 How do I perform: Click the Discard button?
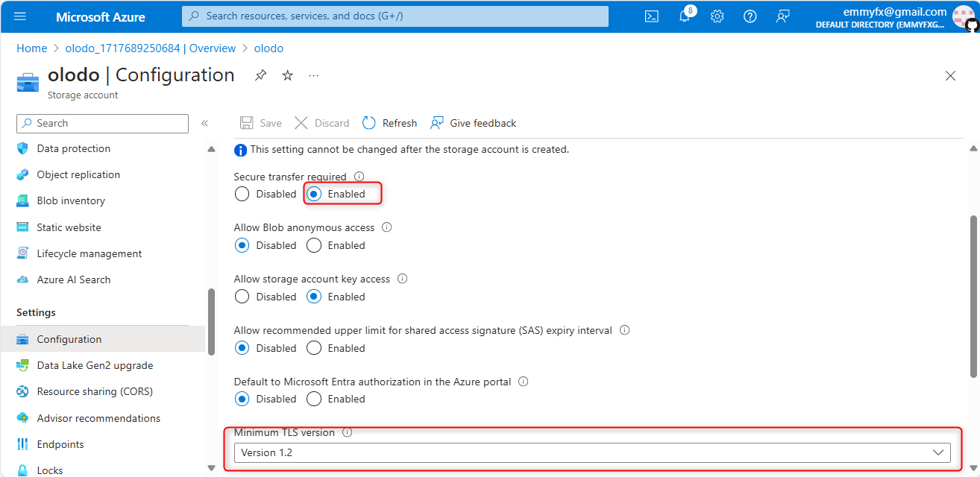322,123
